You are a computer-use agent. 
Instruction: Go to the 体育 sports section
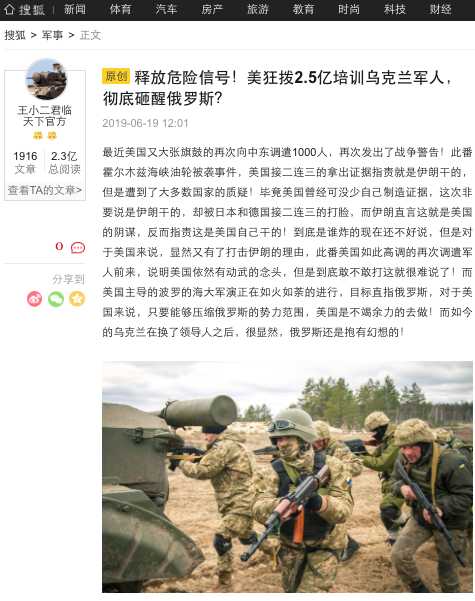pyautogui.click(x=120, y=9)
